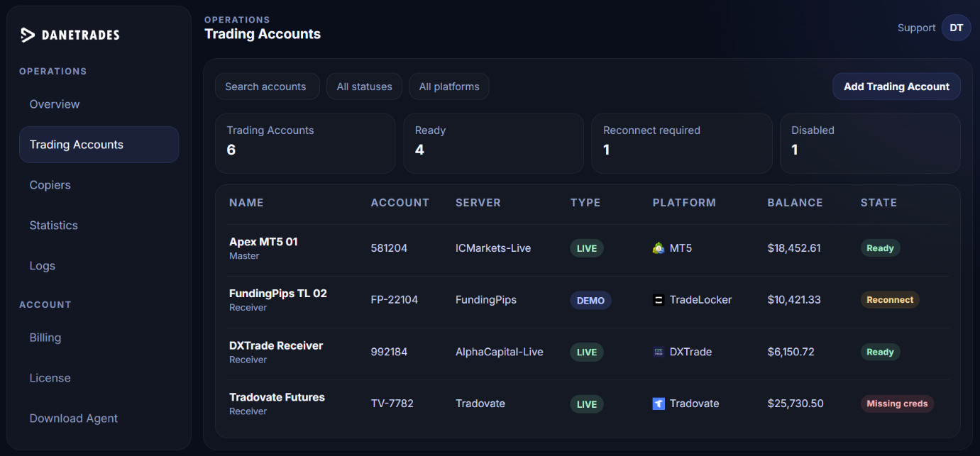Viewport: 980px width, 456px height.
Task: Click ICMarkets-Live server cell
Action: pyautogui.click(x=493, y=248)
